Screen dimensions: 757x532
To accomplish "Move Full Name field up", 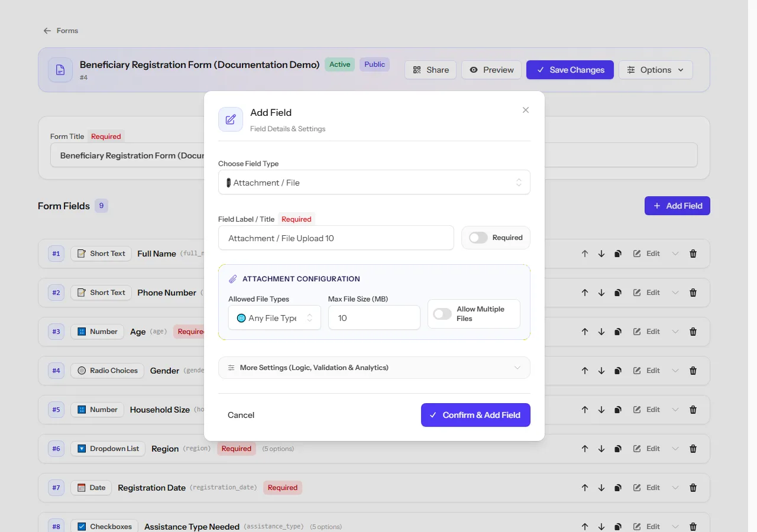I will [x=585, y=254].
